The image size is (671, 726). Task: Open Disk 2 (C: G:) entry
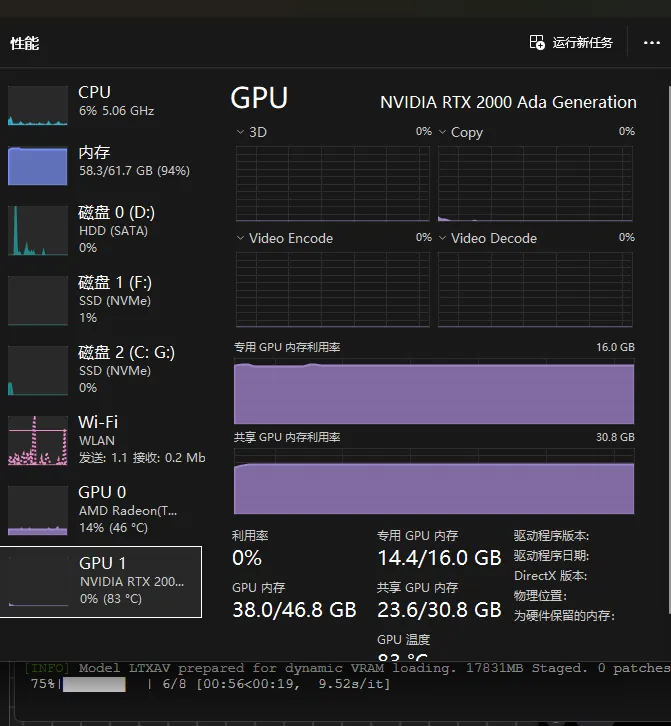point(101,370)
